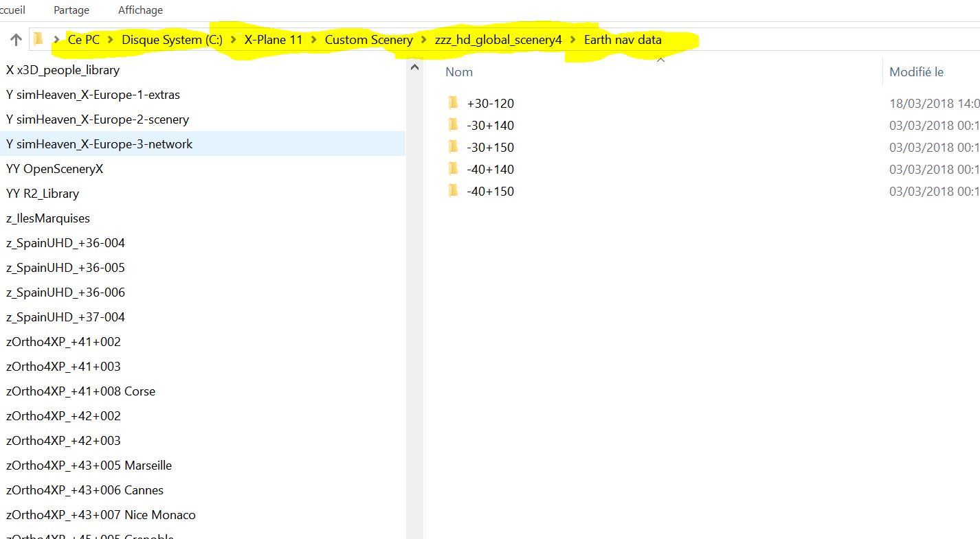Click the -40+140 folder name
The width and height of the screenshot is (980, 539).
click(491, 170)
